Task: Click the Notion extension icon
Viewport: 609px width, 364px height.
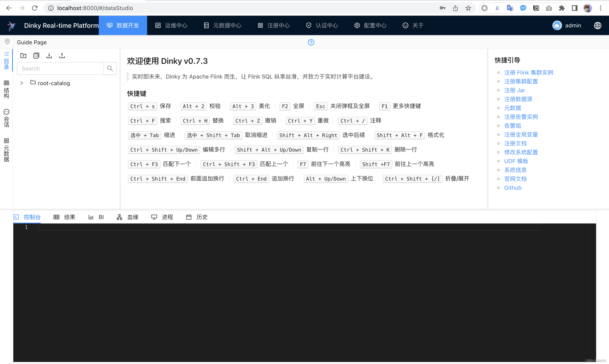Action: [536, 8]
